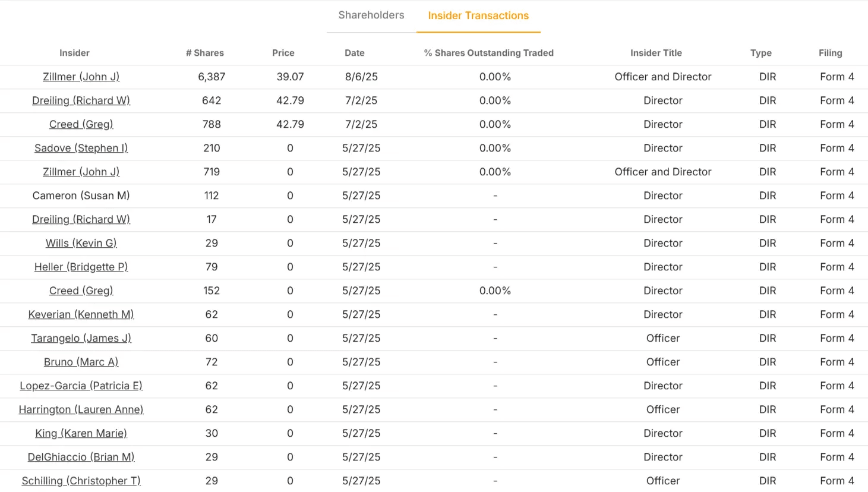
Task: Open Bruno (Marc A) insider link
Action: (x=81, y=362)
